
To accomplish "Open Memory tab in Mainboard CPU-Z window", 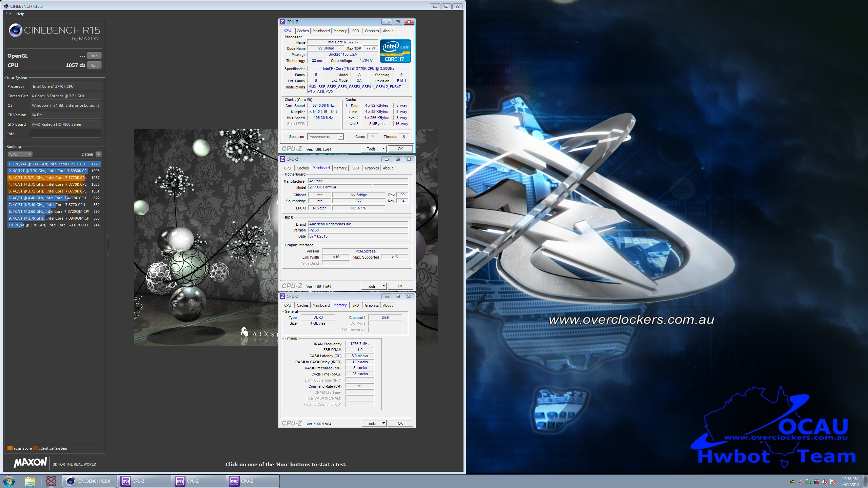I will pyautogui.click(x=340, y=168).
